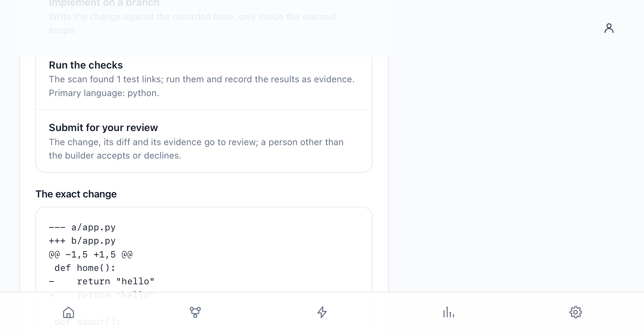This screenshot has width=644, height=332.
Task: Select the removed 'return "hello"' diff line
Action: (x=102, y=281)
